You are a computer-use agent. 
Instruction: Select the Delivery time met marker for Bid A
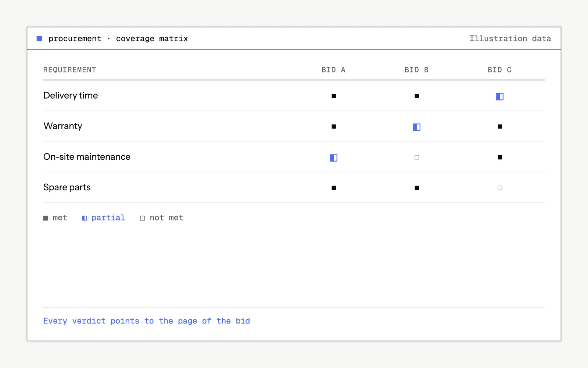334,96
